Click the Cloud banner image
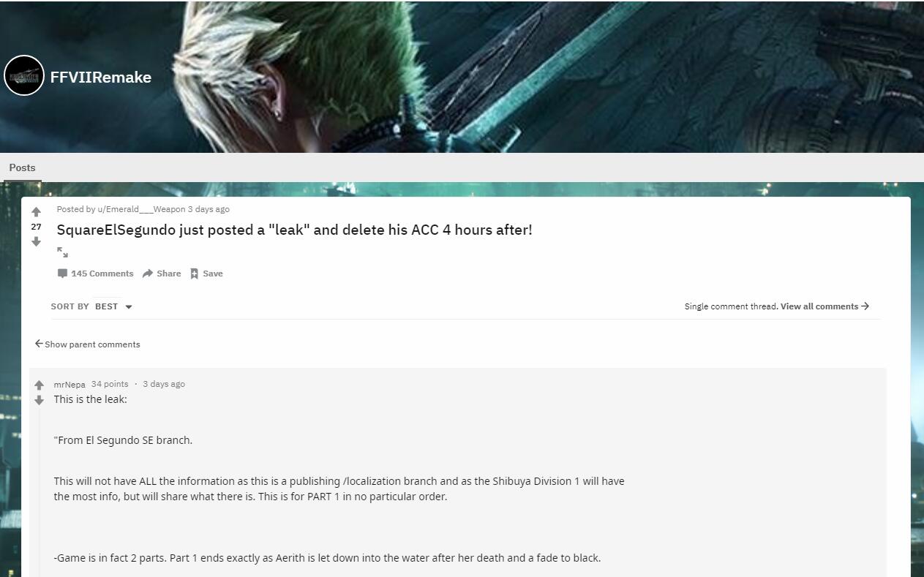Image resolution: width=924 pixels, height=577 pixels. tap(462, 76)
